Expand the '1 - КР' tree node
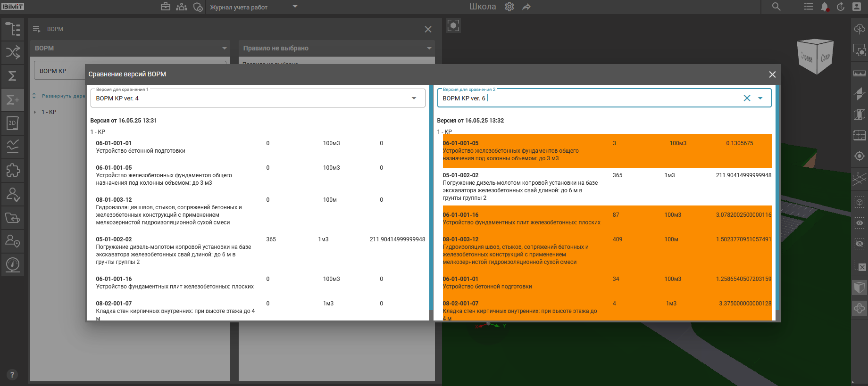Viewport: 868px width, 386px height. [x=35, y=112]
